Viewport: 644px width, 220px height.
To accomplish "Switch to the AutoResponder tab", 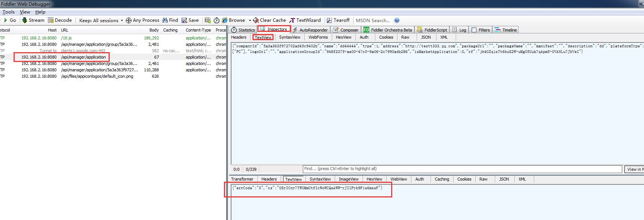I will tap(310, 30).
